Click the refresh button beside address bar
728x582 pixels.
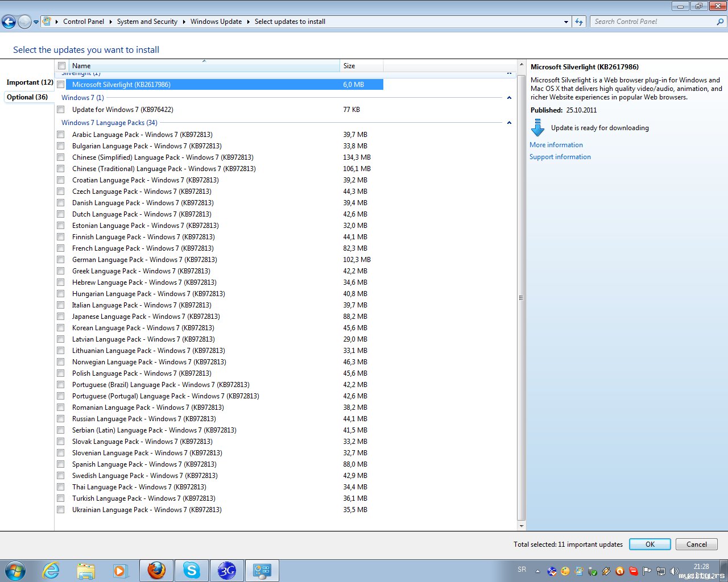tap(579, 22)
